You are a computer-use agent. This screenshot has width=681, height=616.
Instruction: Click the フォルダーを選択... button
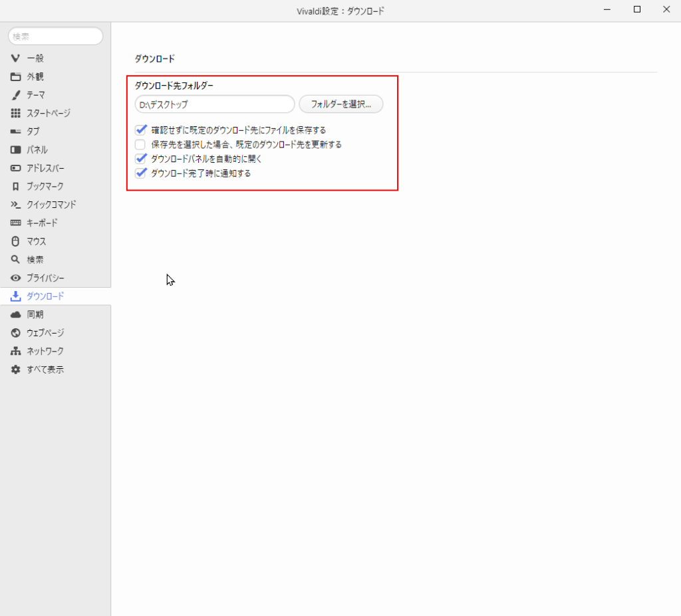341,104
